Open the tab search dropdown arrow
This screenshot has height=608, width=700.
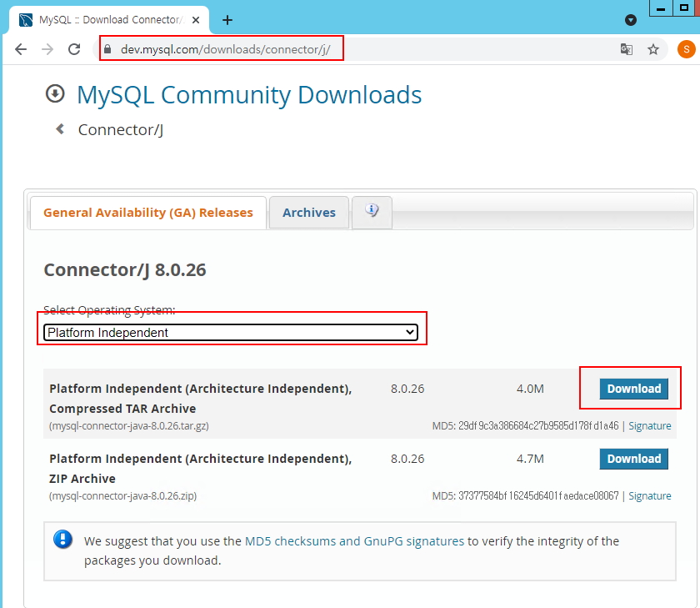631,19
